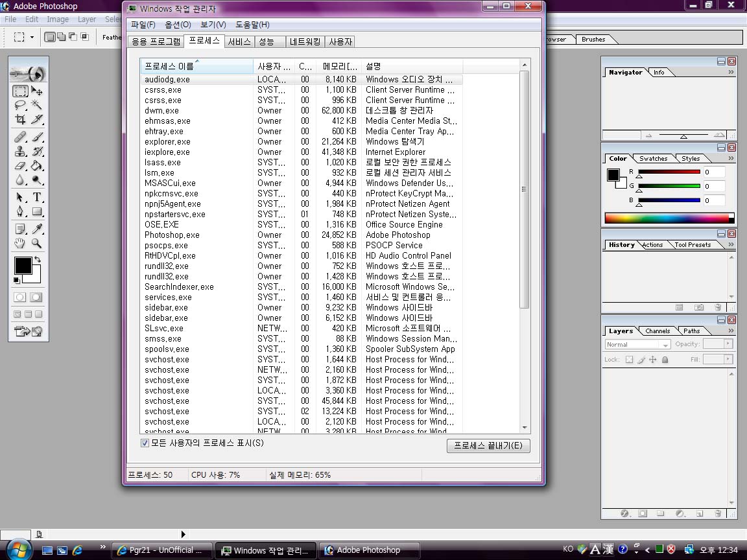The height and width of the screenshot is (560, 747).
Task: Click the toolbox foreground color swatch
Action: coord(23,266)
